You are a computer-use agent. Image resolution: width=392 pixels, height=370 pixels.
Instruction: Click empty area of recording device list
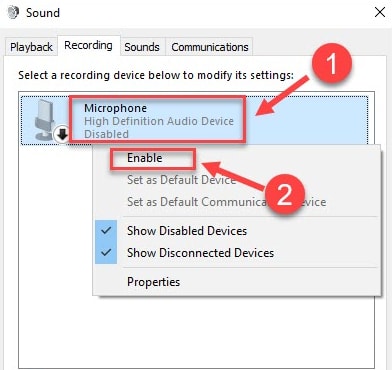coord(55,250)
